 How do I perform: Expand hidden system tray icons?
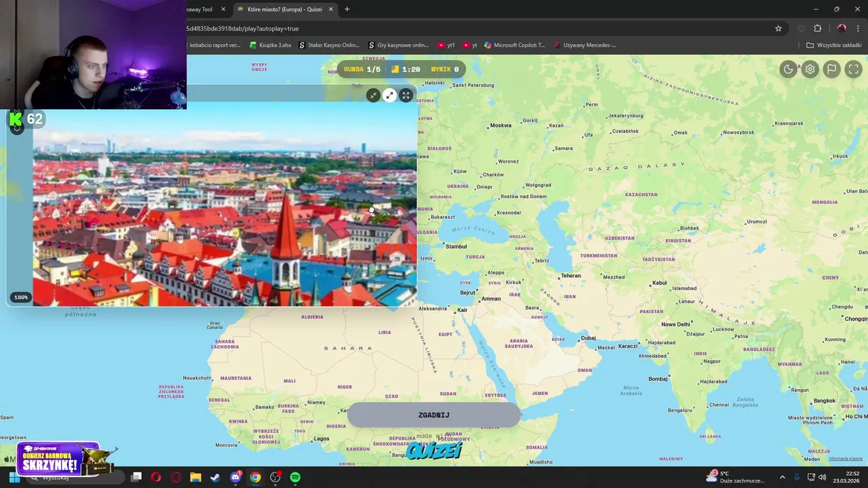782,477
